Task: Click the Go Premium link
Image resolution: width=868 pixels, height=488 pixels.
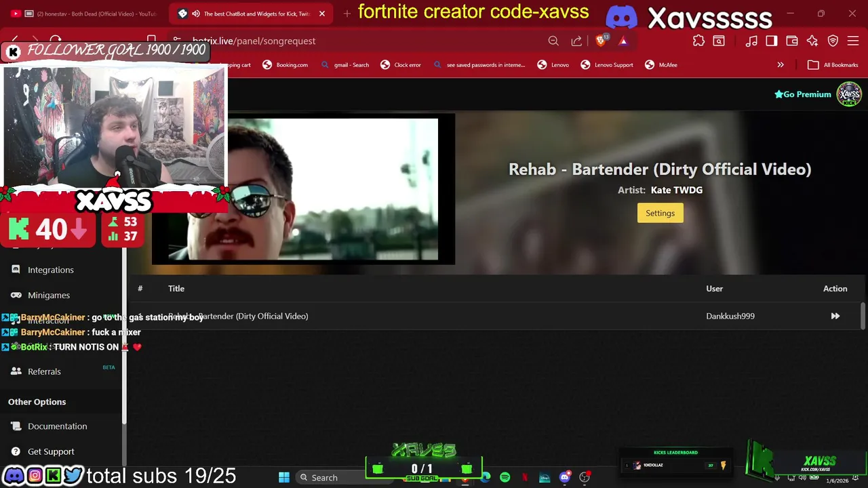Action: tap(803, 94)
